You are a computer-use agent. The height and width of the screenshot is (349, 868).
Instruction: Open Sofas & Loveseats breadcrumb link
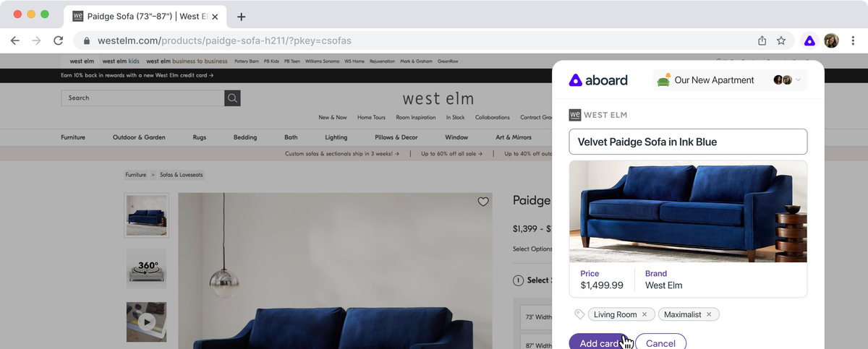[x=181, y=175]
